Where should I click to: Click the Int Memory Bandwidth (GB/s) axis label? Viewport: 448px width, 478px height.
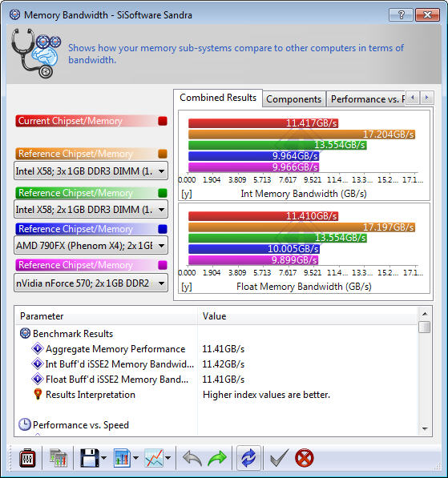(304, 194)
